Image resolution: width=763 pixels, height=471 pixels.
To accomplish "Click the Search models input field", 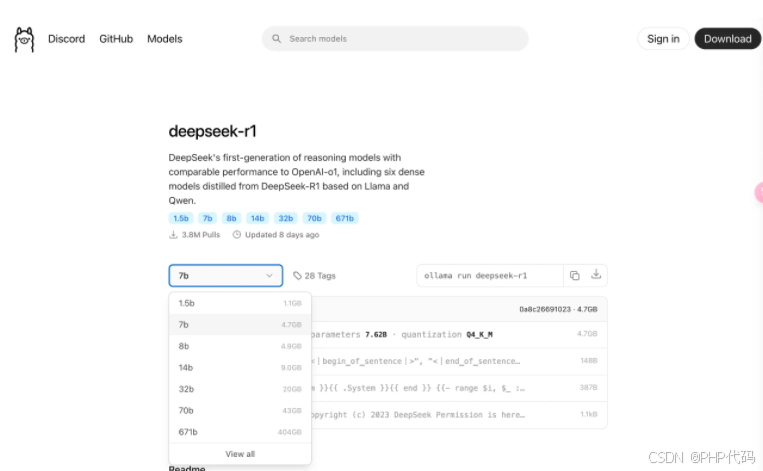I will pos(395,38).
